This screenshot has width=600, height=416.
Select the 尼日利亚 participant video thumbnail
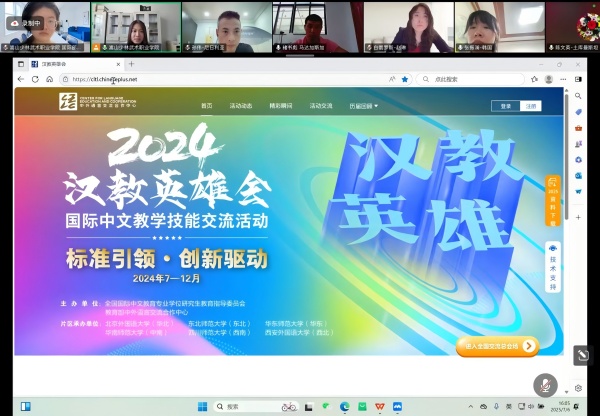(227, 27)
